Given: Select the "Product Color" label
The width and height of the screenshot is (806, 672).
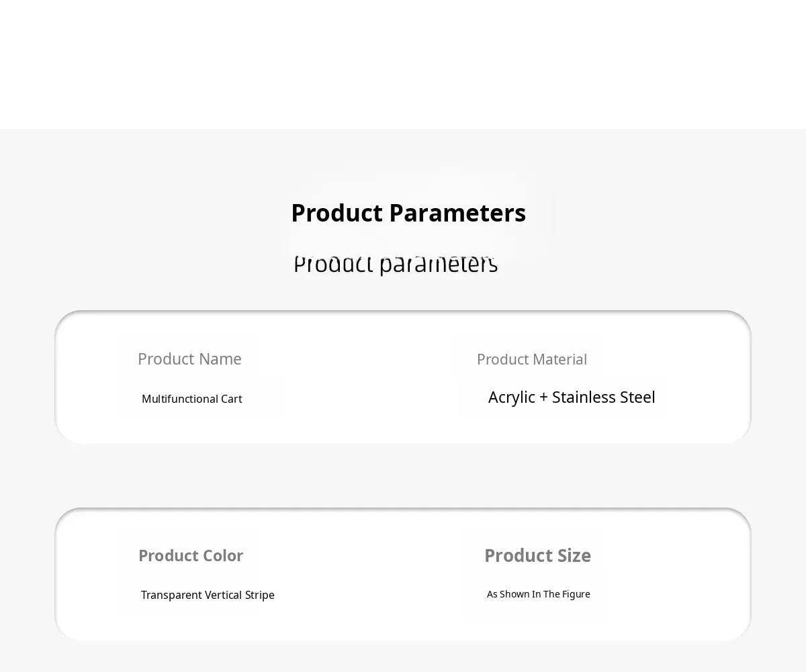Looking at the screenshot, I should [191, 556].
